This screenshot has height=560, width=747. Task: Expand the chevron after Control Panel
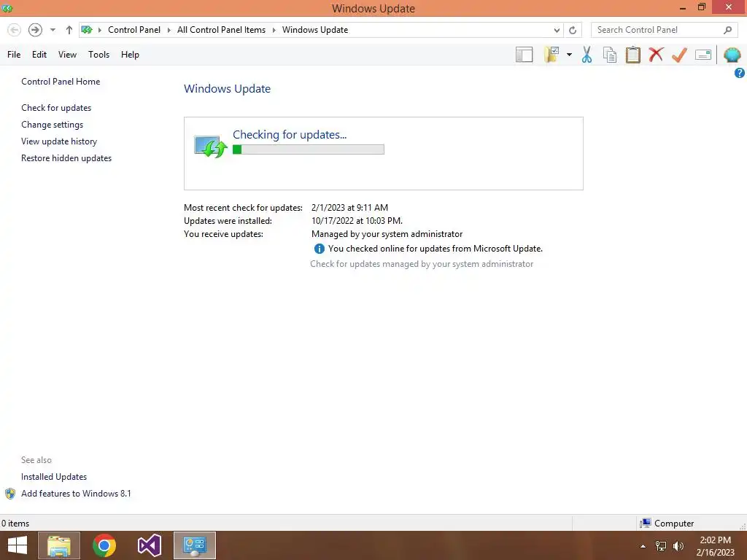169,30
